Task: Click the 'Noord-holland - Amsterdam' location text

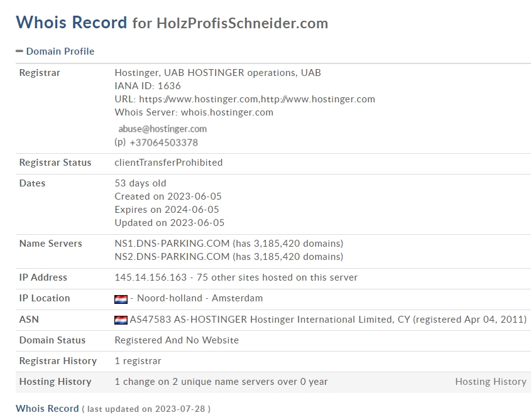Action: click(x=200, y=298)
